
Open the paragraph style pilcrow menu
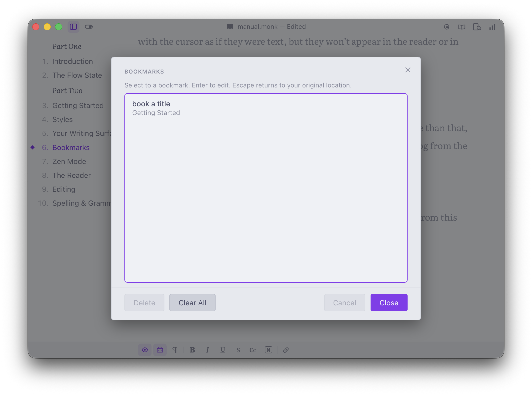[175, 350]
